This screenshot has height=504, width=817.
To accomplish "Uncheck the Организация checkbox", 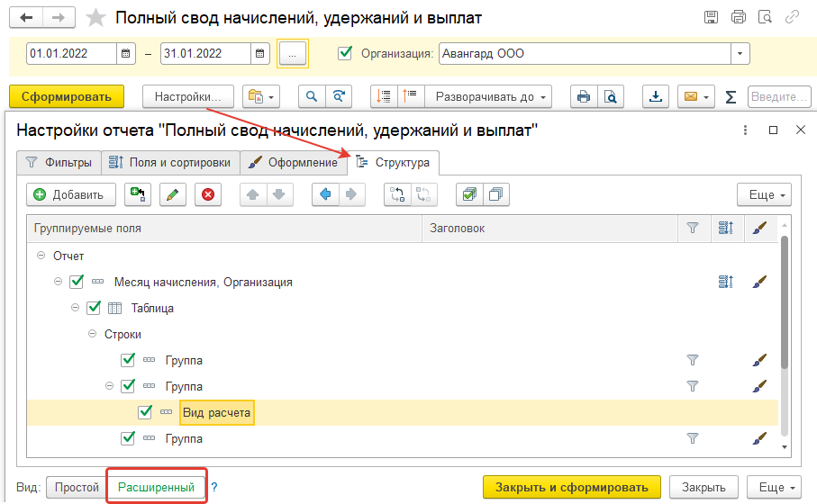I will click(345, 53).
